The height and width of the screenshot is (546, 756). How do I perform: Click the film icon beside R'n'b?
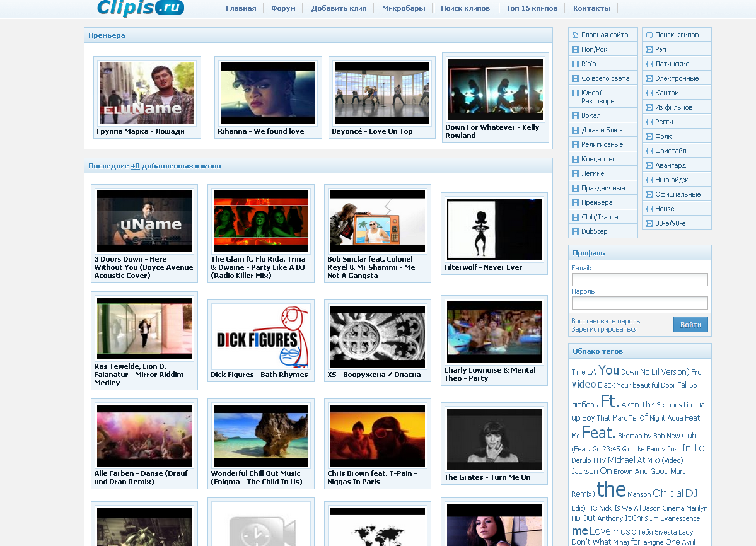(575, 64)
